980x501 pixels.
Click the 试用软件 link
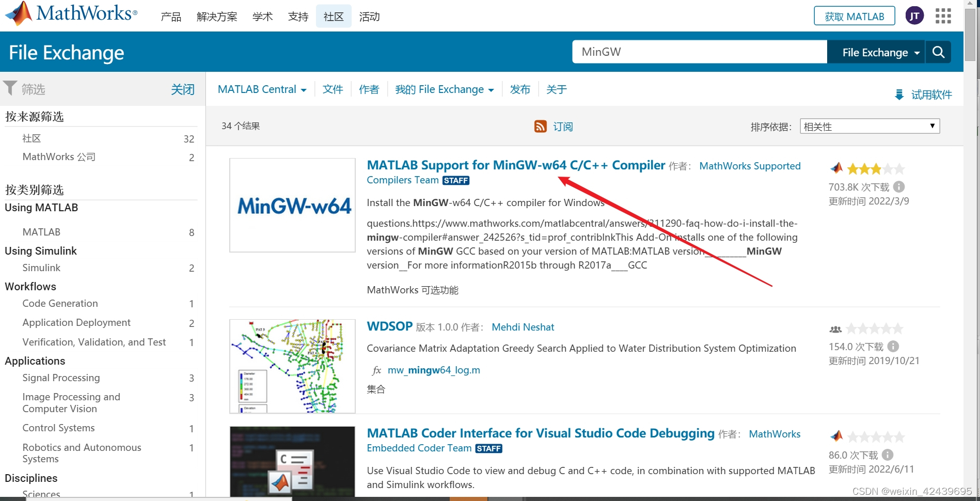(x=931, y=95)
